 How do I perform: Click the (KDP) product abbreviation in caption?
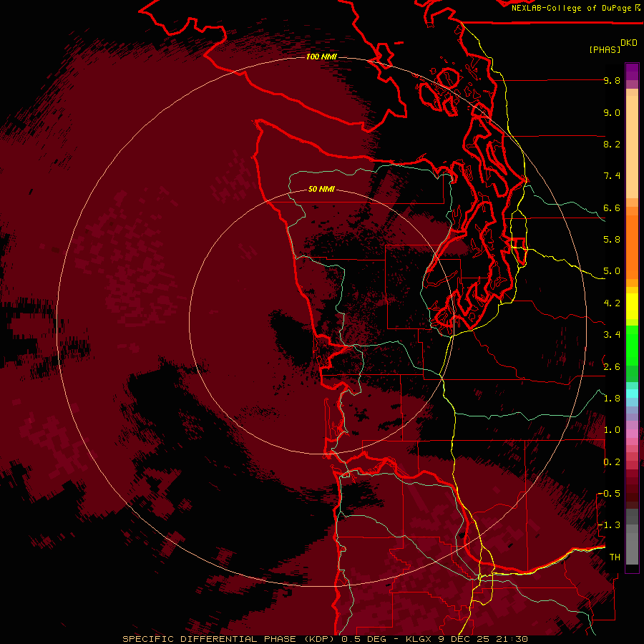320,639
